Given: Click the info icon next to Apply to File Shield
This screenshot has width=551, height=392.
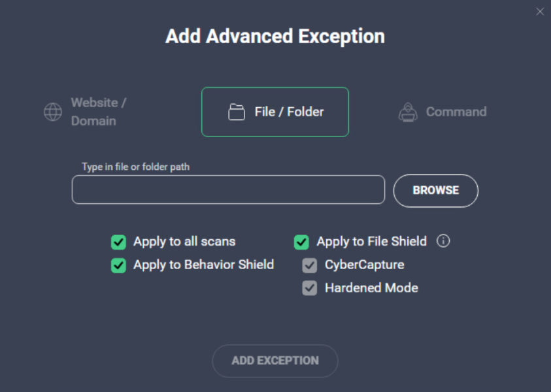Looking at the screenshot, I should point(443,242).
